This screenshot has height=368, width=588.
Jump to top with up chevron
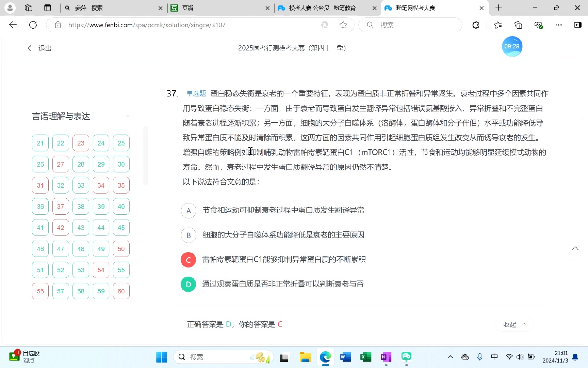click(575, 248)
